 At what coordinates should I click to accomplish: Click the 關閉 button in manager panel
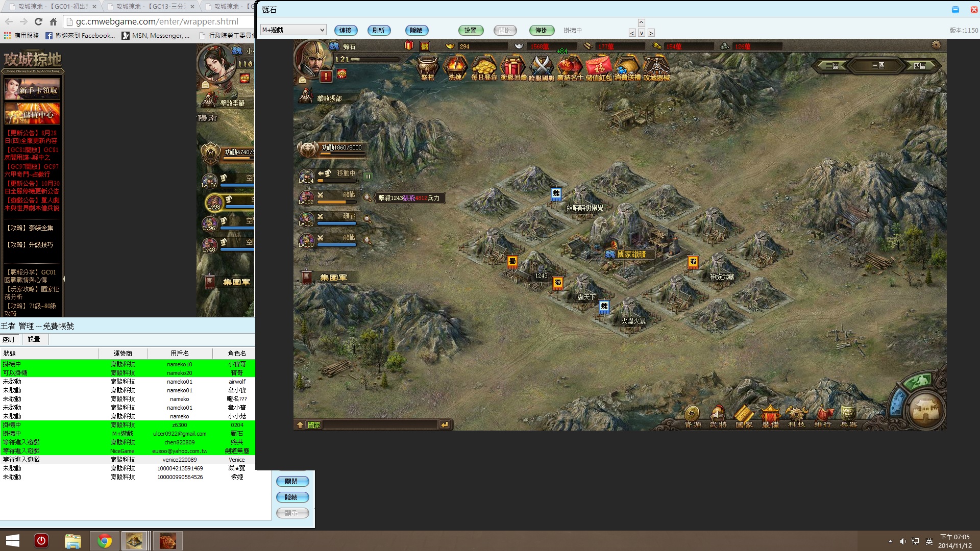point(292,481)
